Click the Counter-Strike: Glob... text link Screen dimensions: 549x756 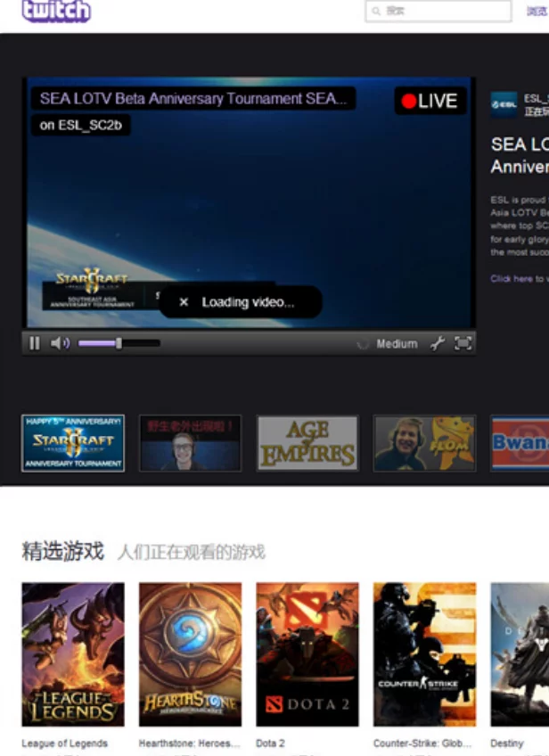(422, 744)
